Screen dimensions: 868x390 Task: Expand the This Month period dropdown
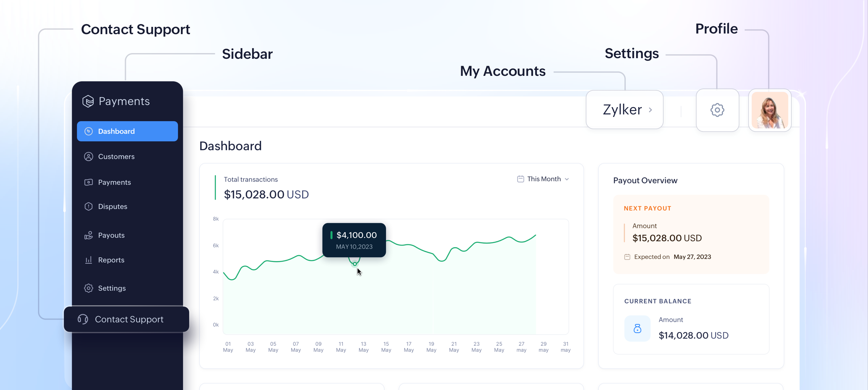(x=567, y=179)
